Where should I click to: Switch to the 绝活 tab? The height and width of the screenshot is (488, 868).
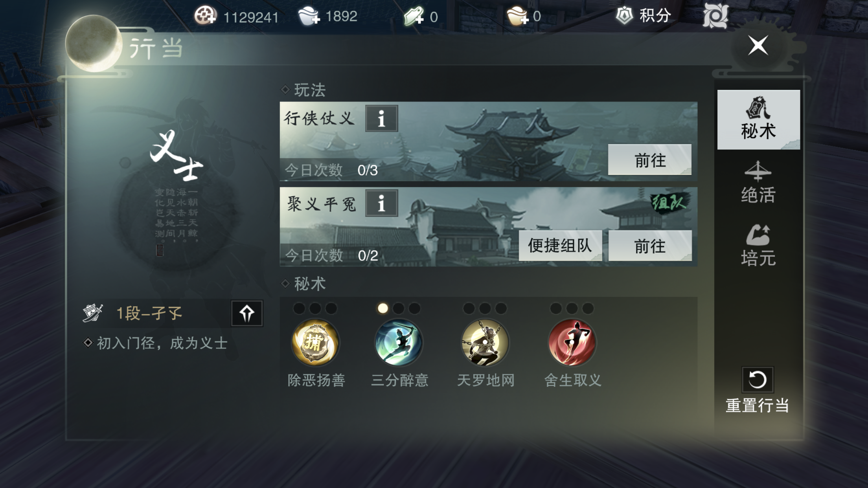click(x=758, y=183)
